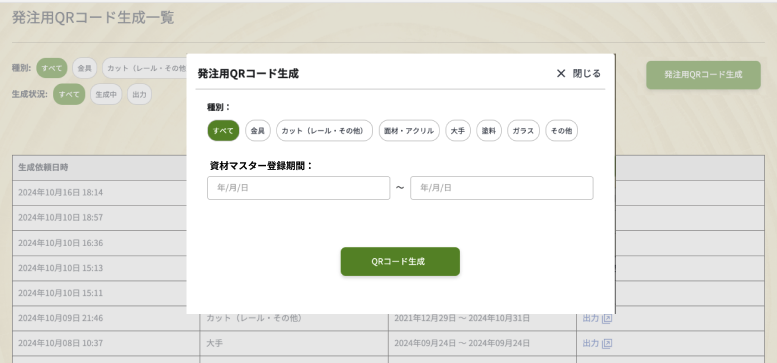This screenshot has height=363, width=777.
Task: Click 2024年10月16日 18:14 table cell
Action: click(106, 193)
